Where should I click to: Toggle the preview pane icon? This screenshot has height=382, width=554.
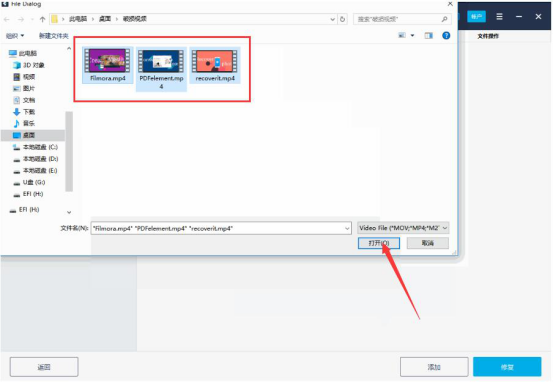429,36
